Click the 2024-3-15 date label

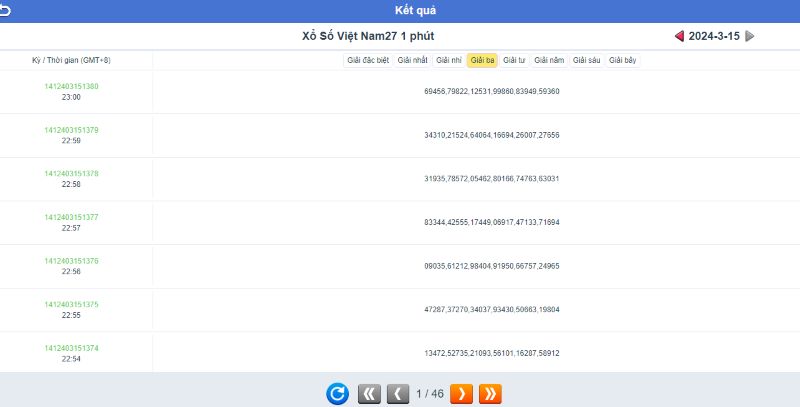point(714,36)
